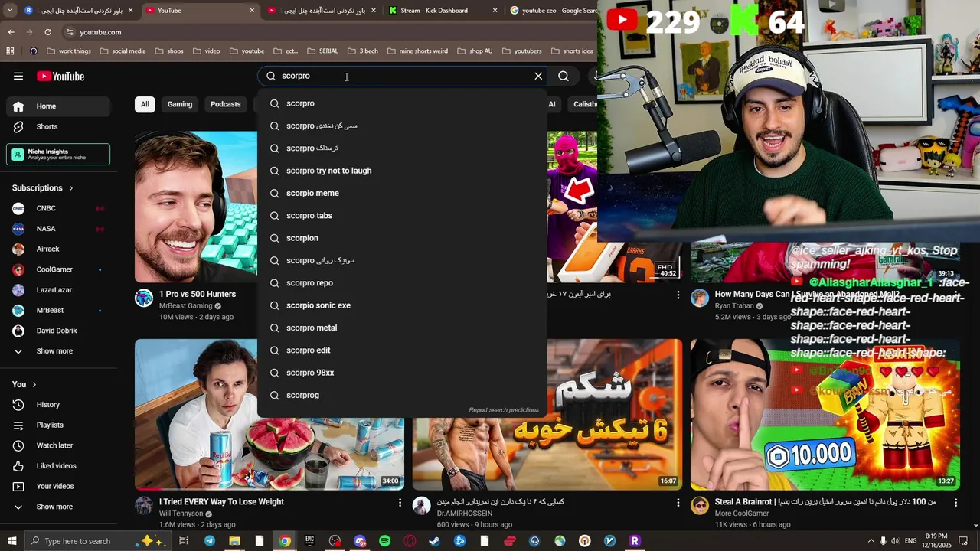
Task: Go back with the browser back arrow
Action: pos(11,32)
